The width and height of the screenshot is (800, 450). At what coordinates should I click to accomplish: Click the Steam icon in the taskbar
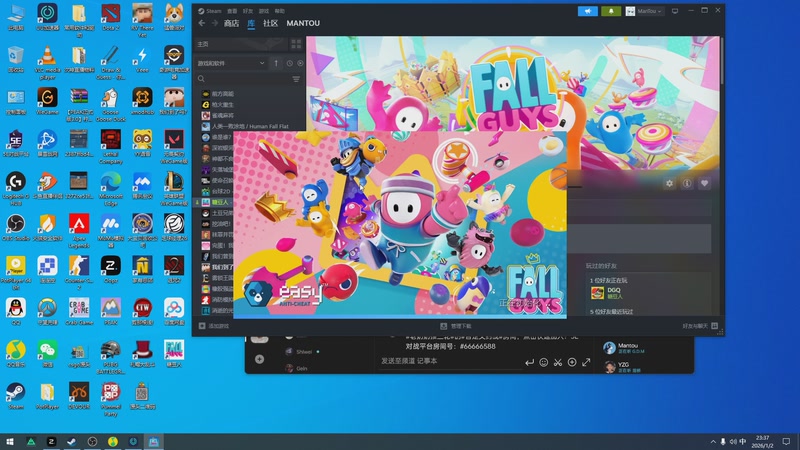point(72,442)
